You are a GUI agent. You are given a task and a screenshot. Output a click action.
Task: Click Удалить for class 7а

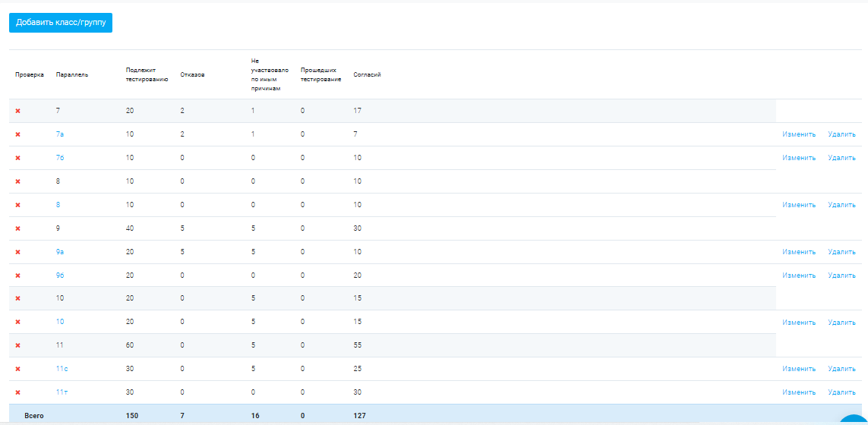click(x=841, y=134)
